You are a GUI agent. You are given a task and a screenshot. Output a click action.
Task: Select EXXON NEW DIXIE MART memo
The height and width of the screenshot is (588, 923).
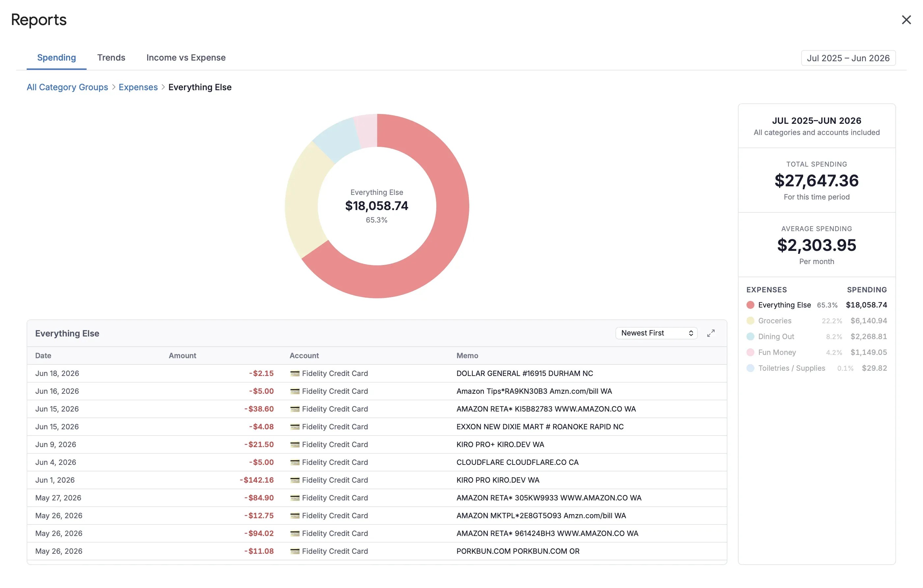540,427
